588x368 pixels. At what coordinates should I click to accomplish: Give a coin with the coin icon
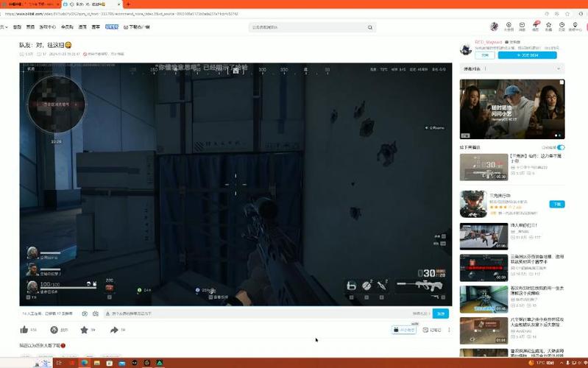[54, 330]
